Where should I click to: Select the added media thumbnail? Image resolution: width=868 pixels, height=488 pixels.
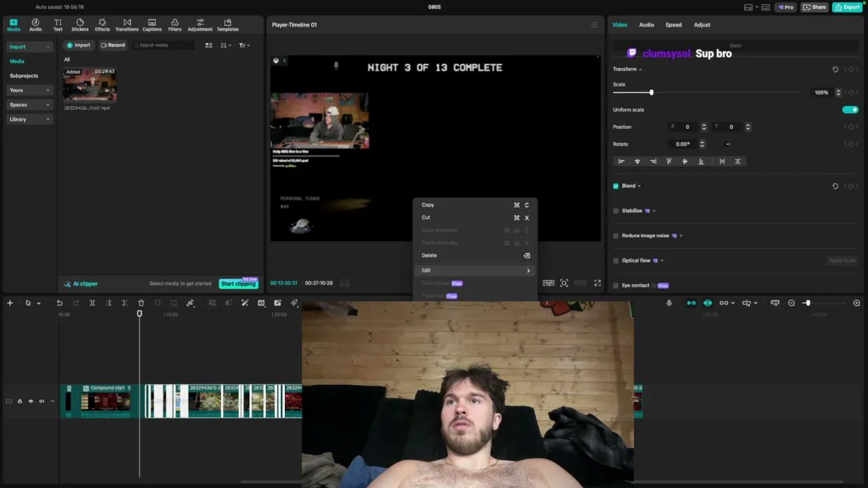90,85
